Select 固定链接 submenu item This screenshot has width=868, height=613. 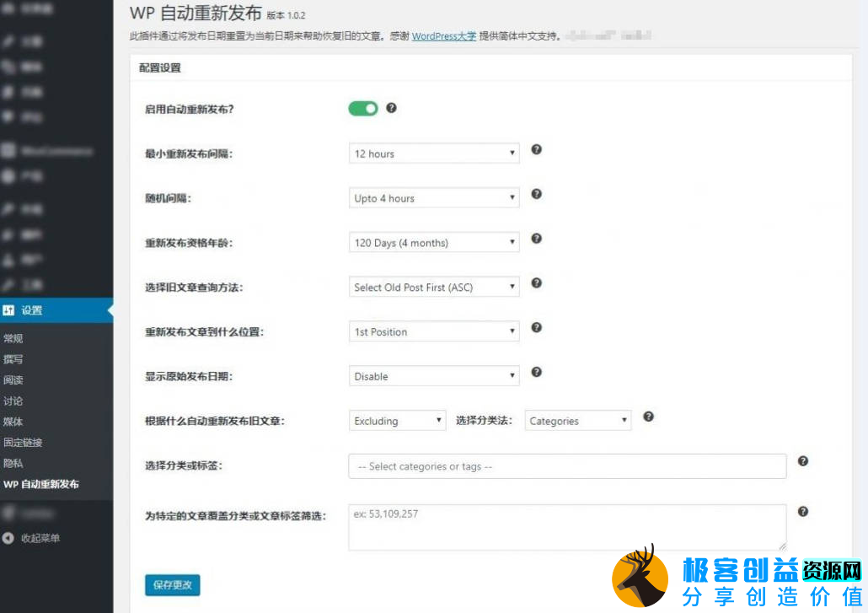[23, 443]
